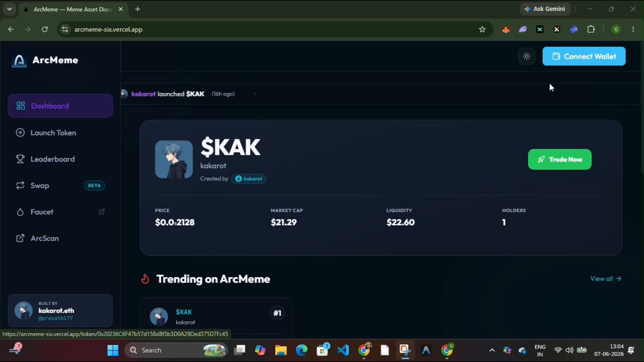Click the site information icon in address bar
644x362 pixels.
[65, 29]
